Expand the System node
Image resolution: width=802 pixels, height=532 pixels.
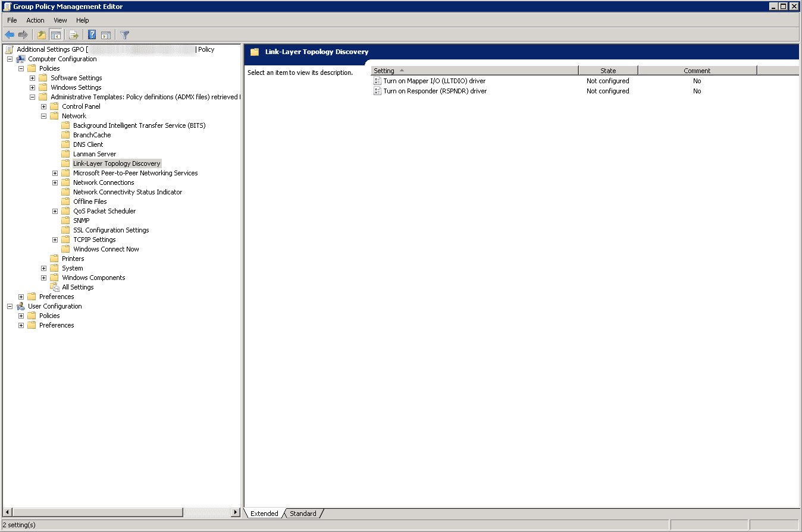pos(43,268)
